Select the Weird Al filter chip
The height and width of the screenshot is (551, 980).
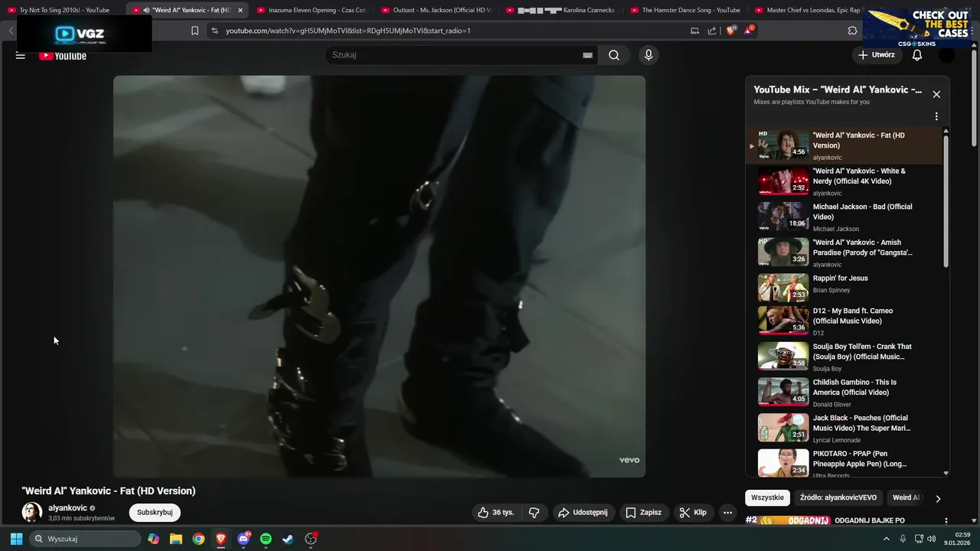tap(906, 497)
